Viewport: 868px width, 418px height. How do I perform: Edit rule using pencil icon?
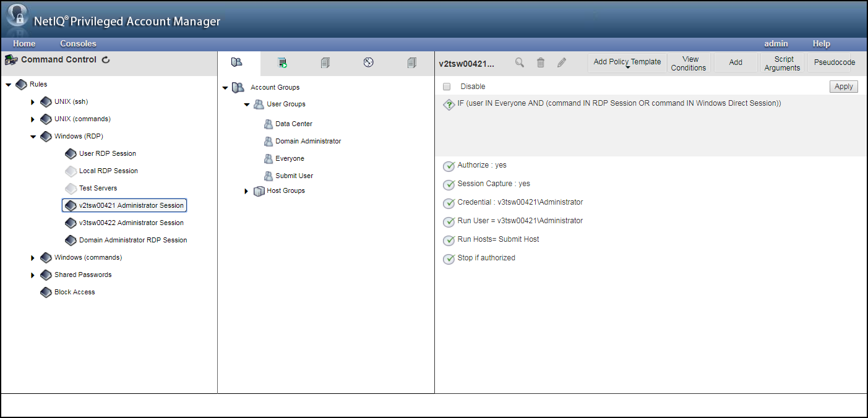(562, 62)
